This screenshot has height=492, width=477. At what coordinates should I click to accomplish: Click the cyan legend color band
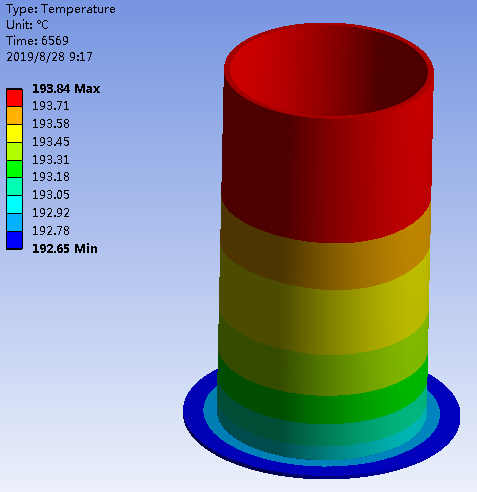(x=14, y=205)
